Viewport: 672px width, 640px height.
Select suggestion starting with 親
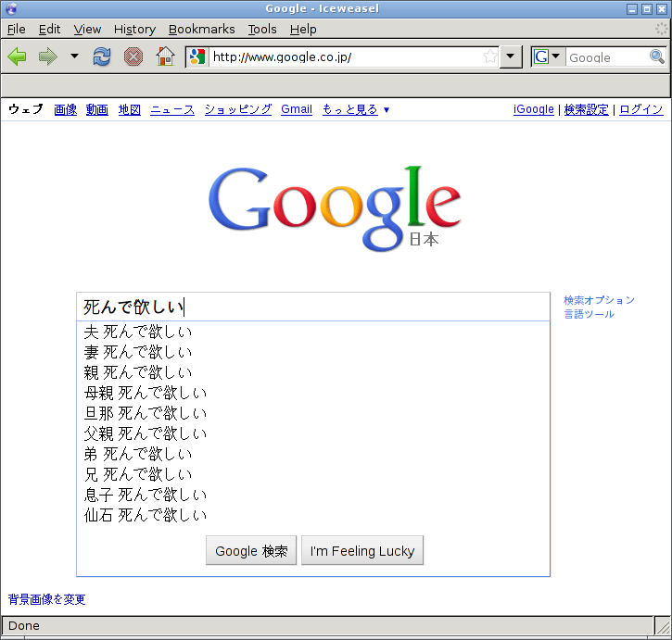tap(313, 372)
